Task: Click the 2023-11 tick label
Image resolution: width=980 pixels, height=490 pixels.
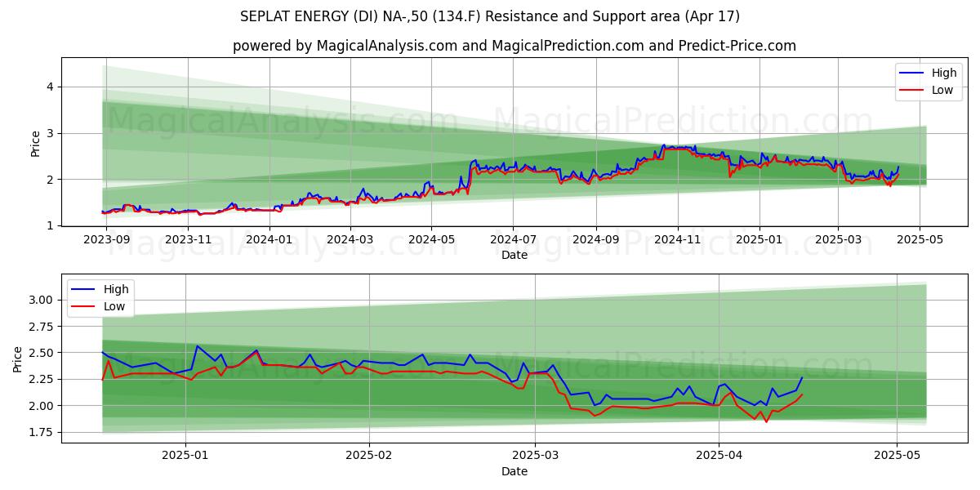Action: pyautogui.click(x=189, y=239)
